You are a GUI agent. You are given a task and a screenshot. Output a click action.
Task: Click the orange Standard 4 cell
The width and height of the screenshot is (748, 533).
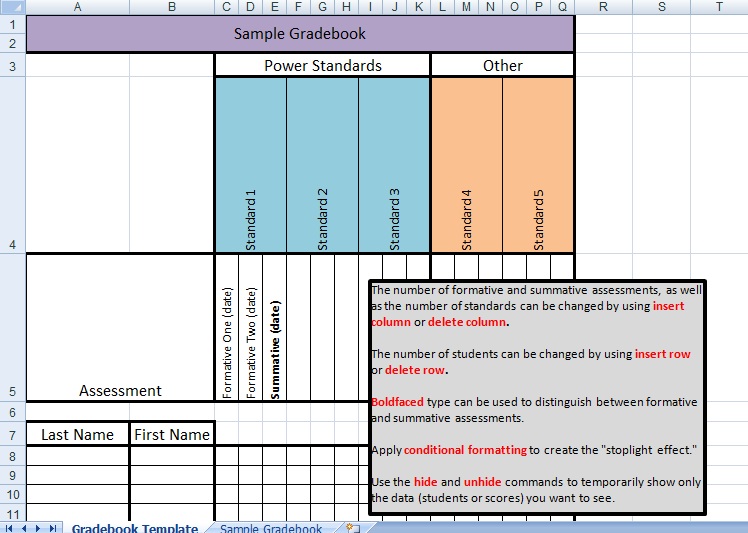467,165
